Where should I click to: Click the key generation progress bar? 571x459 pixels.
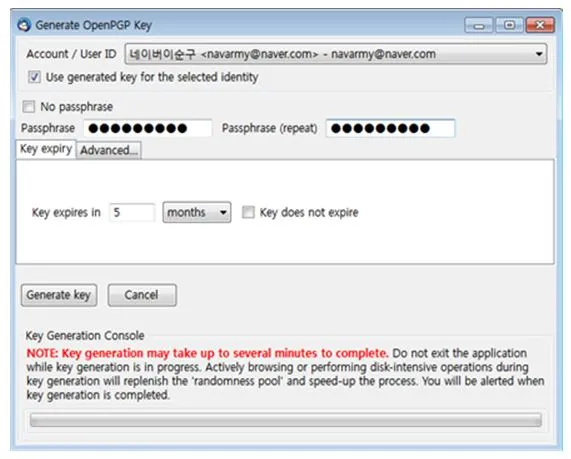286,420
